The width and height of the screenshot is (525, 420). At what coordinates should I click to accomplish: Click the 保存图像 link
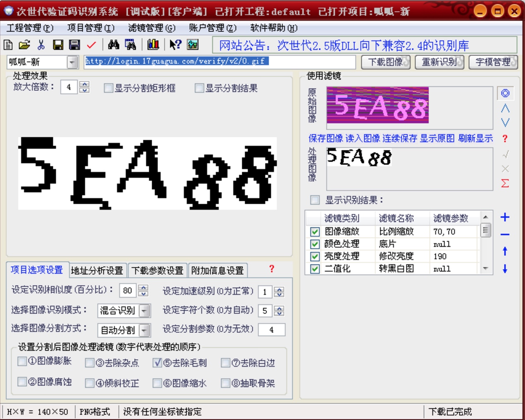click(x=326, y=138)
